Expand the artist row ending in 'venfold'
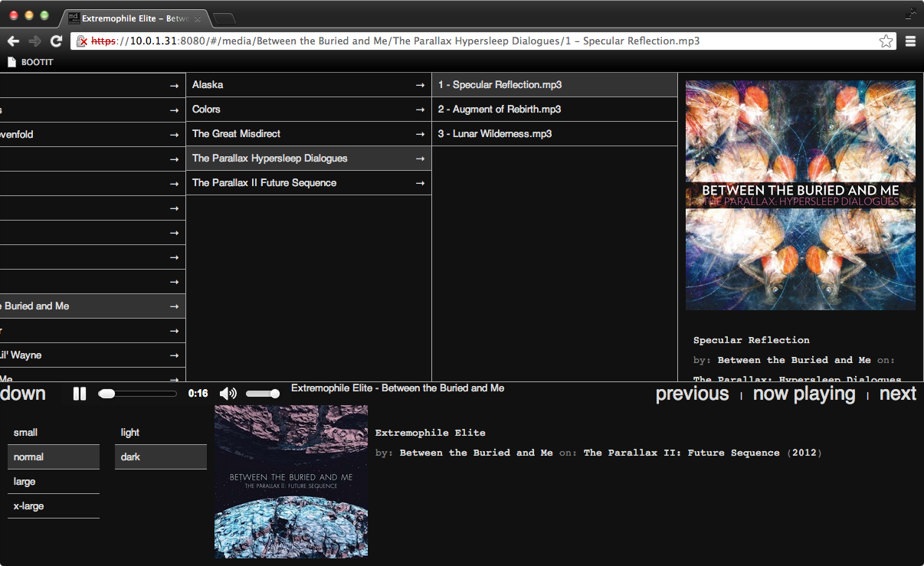 click(175, 135)
